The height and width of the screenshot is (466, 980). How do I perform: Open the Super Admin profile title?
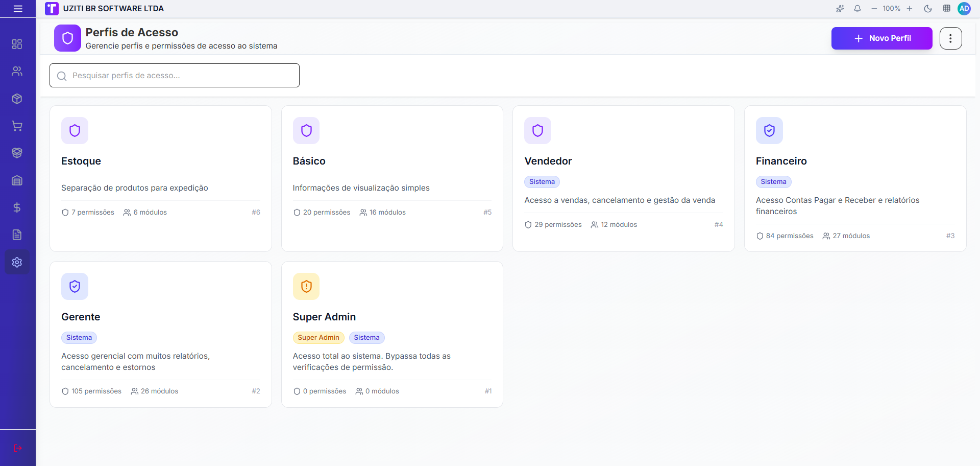[324, 317]
